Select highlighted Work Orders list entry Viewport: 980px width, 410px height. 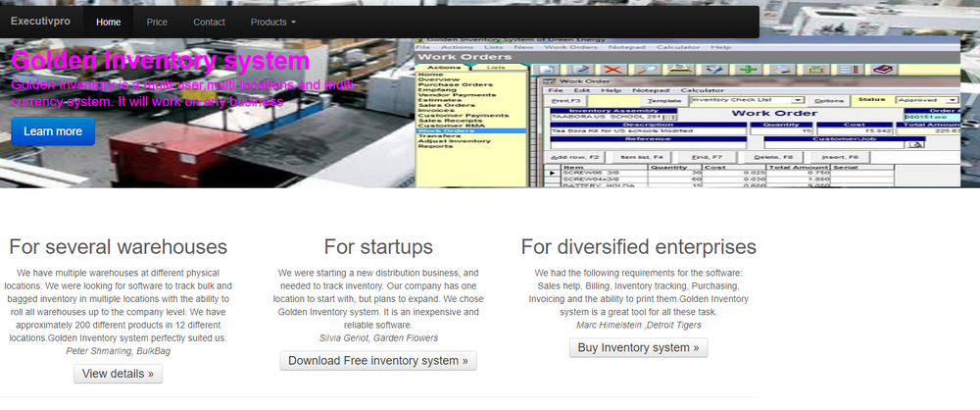(471, 130)
